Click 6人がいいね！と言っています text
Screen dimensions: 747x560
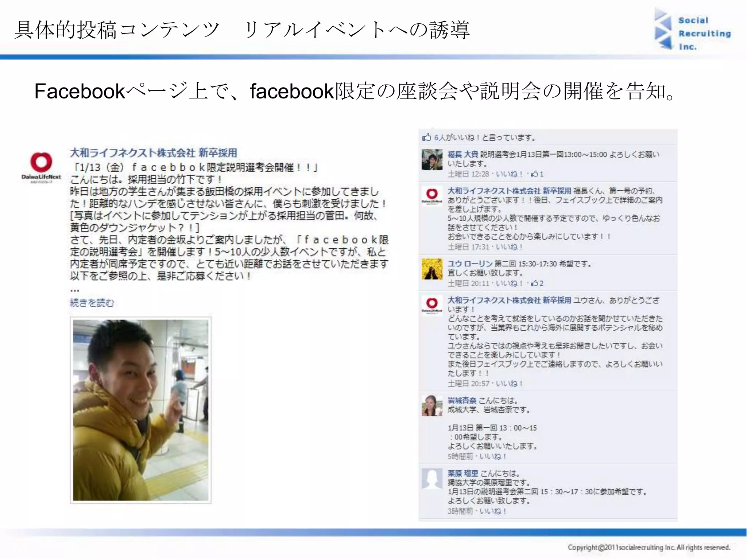point(485,137)
